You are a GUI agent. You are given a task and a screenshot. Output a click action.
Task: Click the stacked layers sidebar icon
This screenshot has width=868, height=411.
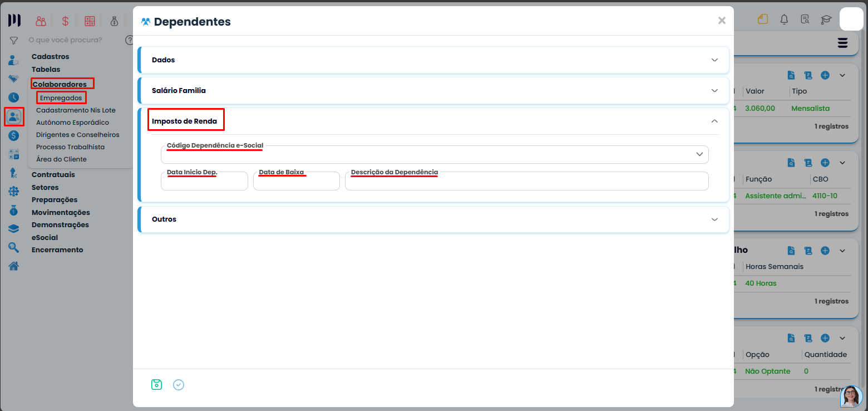14,228
